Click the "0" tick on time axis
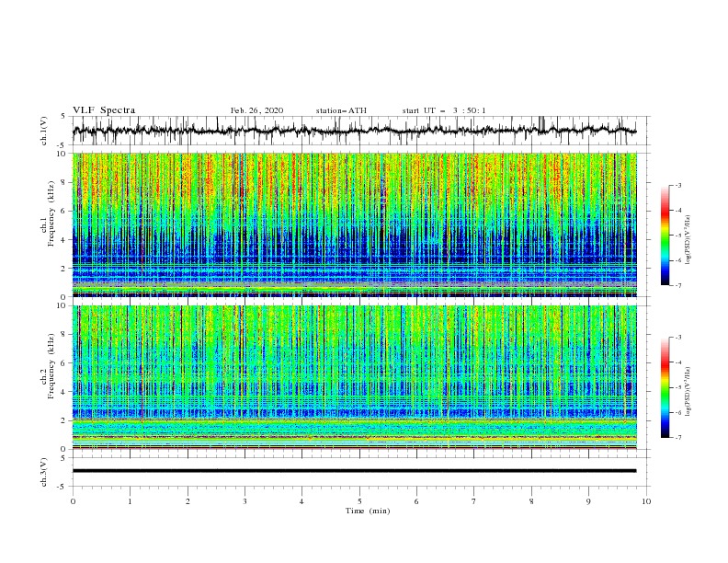This screenshot has height=563, width=728. pos(73,501)
